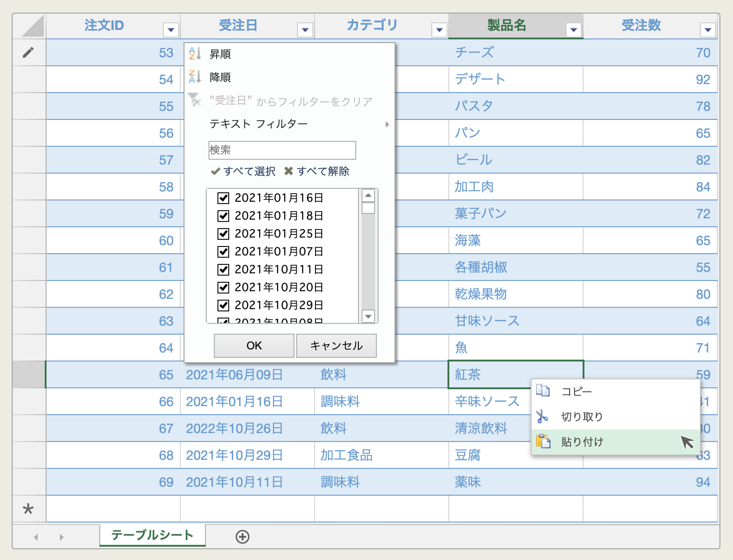Screen dimensions: 733x560
Task: Click the ビール product cell
Action: point(516,160)
